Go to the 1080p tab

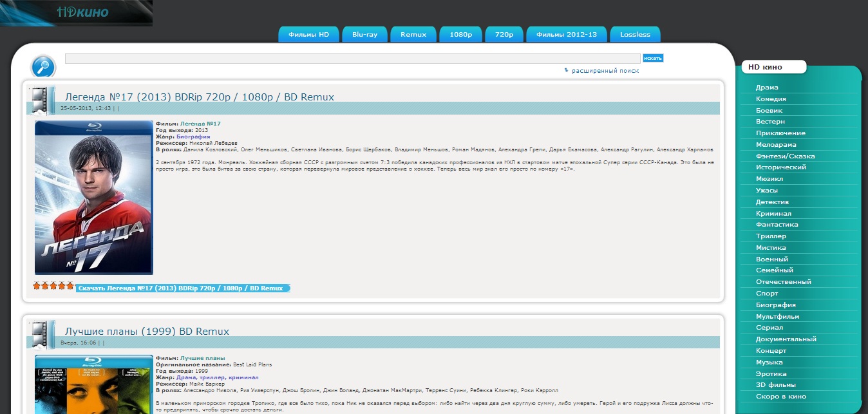pyautogui.click(x=461, y=35)
